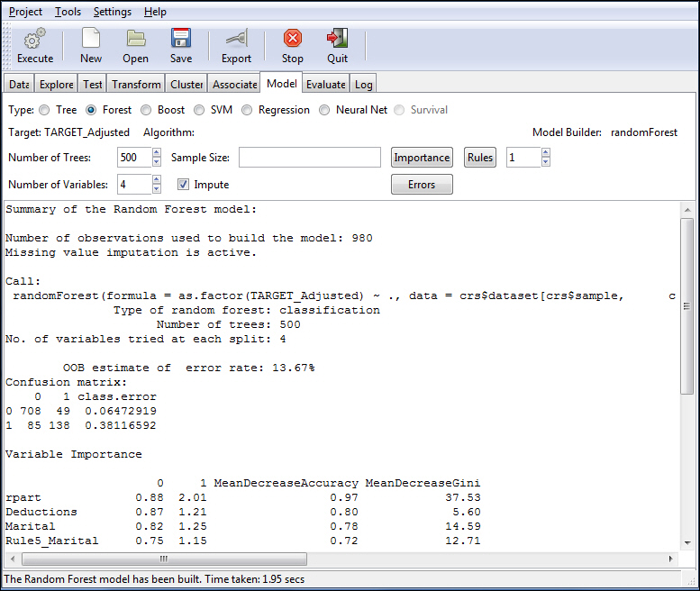Viewport: 700px width, 591px height.
Task: Decrease the Rules tree number
Action: [546, 162]
